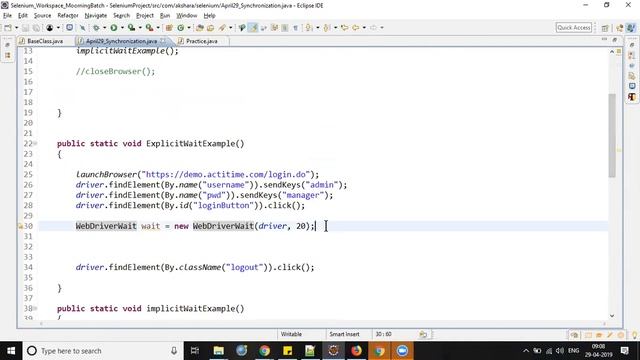This screenshot has height=360, width=640.
Task: Open the File menu
Action: 7,16
